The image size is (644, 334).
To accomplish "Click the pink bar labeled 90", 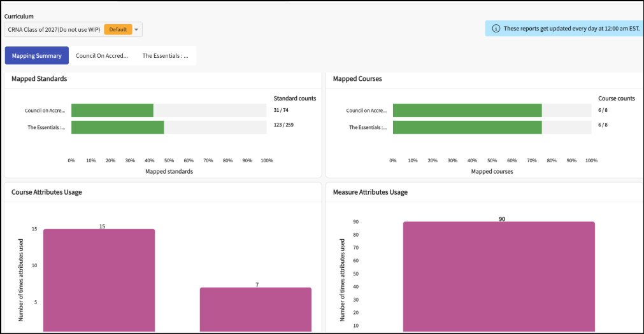I will [x=499, y=277].
